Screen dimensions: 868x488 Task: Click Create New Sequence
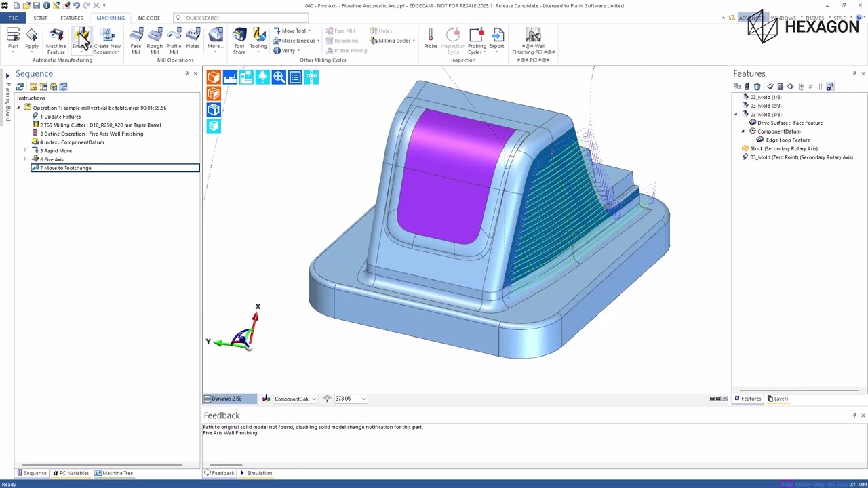[x=107, y=41]
